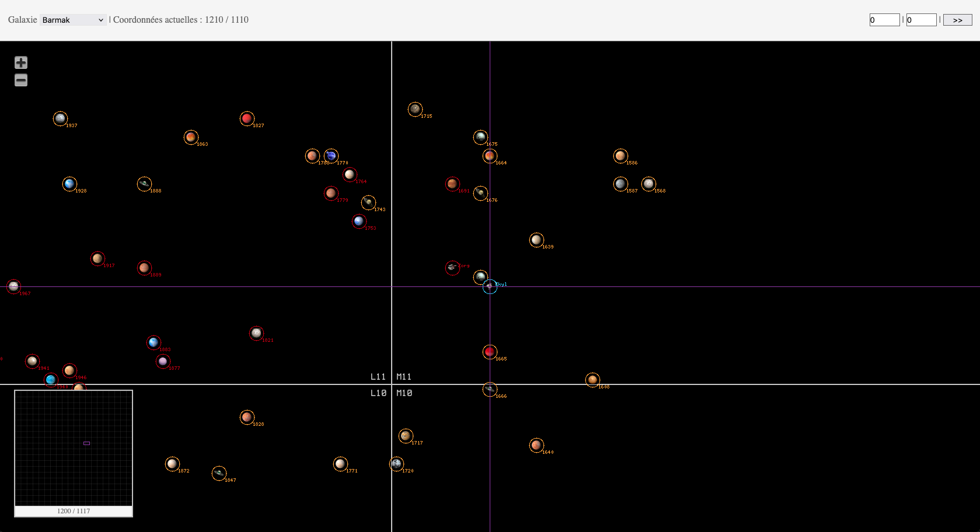Click the >> go button
The image size is (980, 532).
pyautogui.click(x=957, y=20)
